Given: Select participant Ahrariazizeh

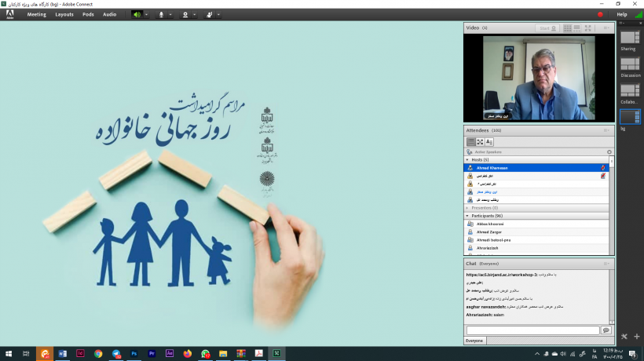Looking at the screenshot, I should pyautogui.click(x=536, y=248).
